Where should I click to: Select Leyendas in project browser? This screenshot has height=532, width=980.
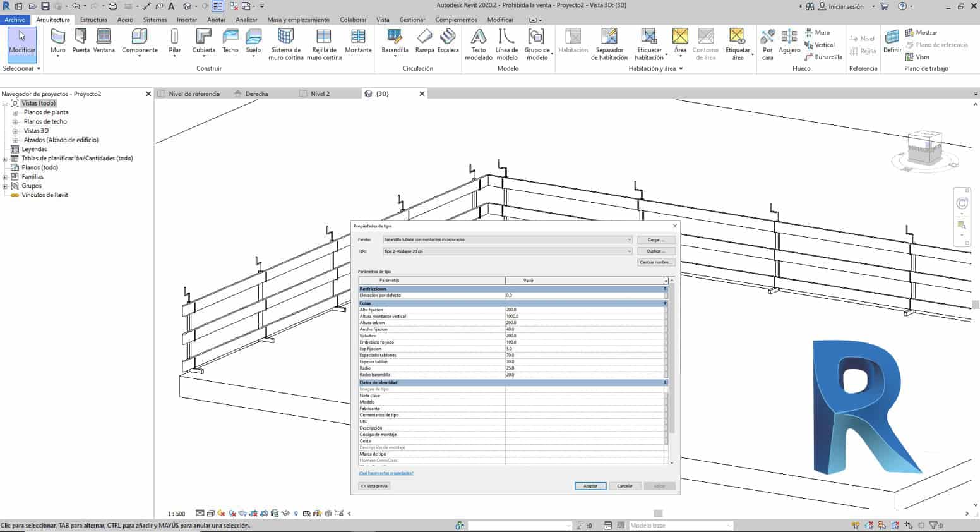point(34,149)
